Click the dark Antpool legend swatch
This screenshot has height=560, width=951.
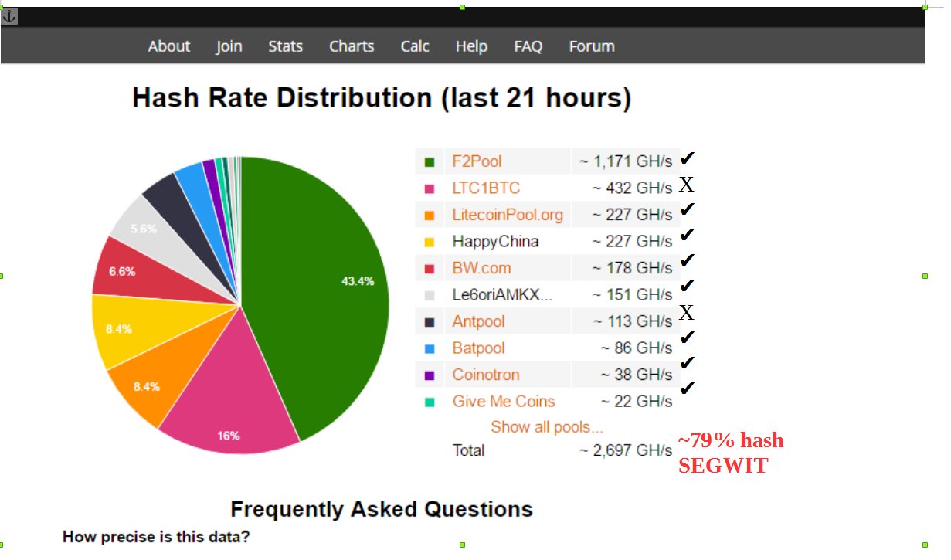tap(430, 322)
